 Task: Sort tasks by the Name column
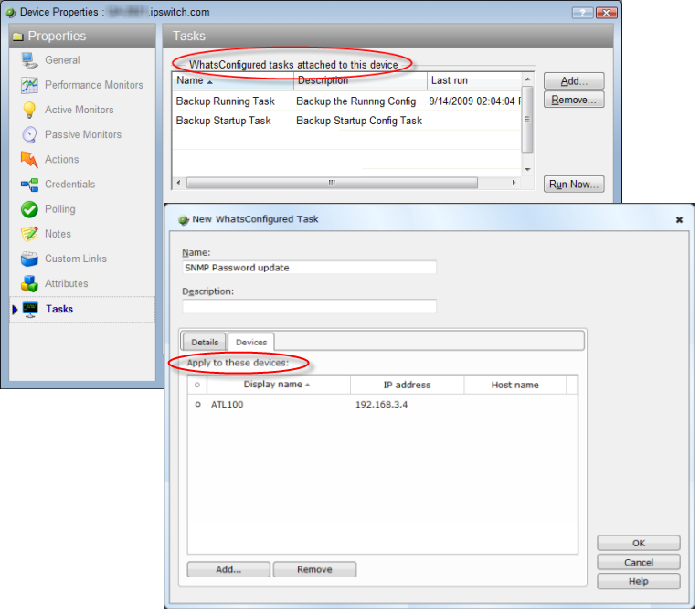[x=233, y=80]
